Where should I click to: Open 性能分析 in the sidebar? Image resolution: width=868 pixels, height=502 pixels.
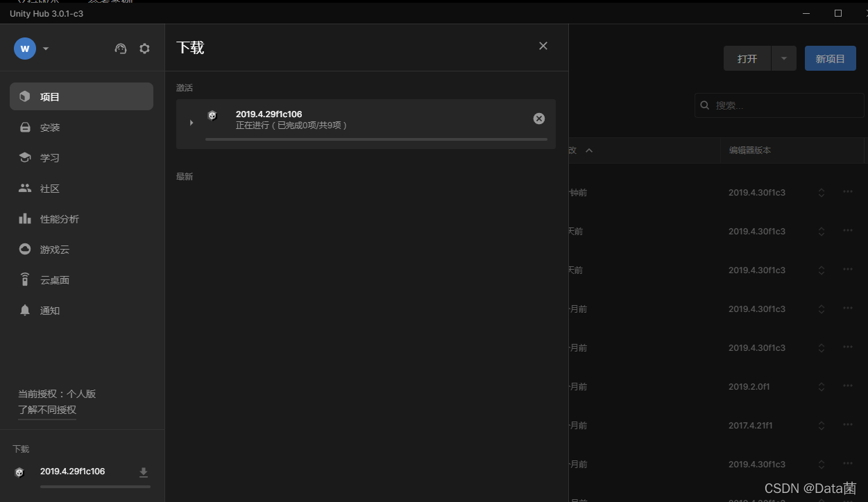point(81,219)
